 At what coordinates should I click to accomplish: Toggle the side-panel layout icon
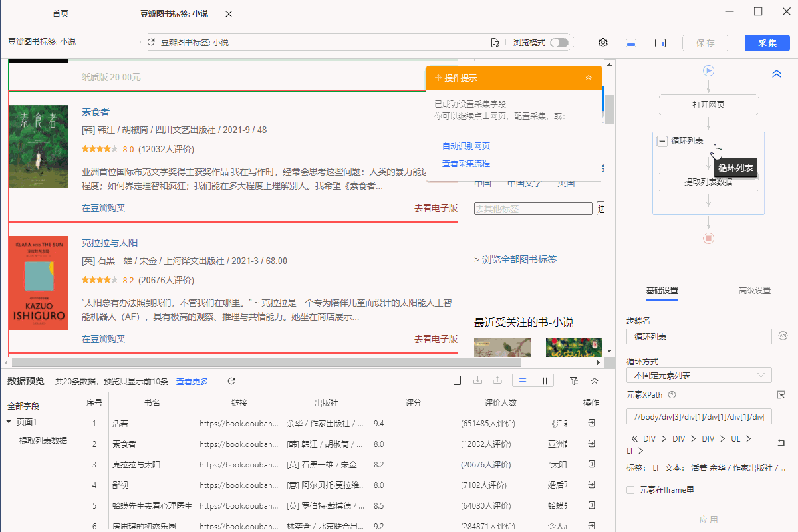coord(660,43)
